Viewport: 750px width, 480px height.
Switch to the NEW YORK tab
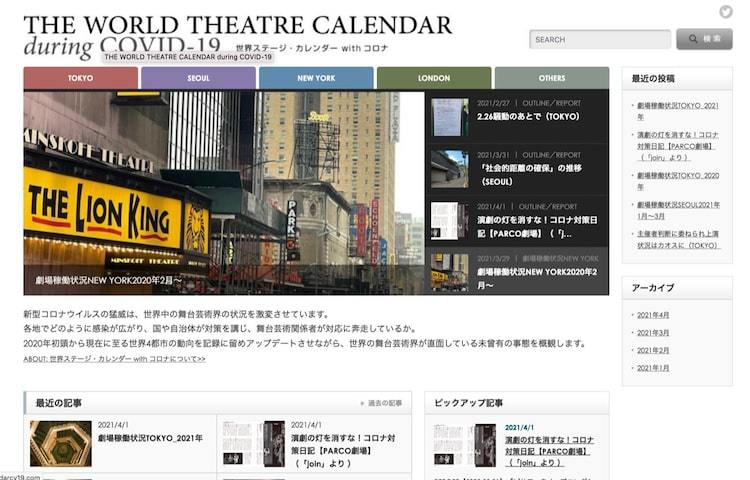316,78
